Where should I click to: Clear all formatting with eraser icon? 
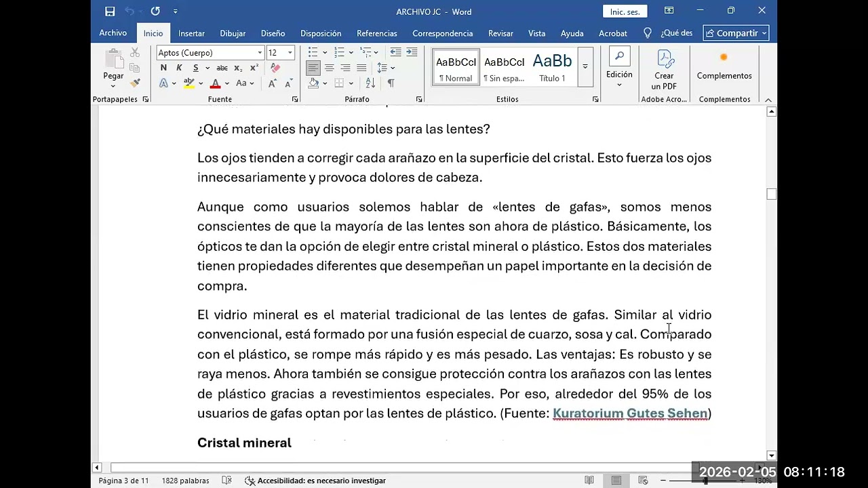pyautogui.click(x=275, y=68)
